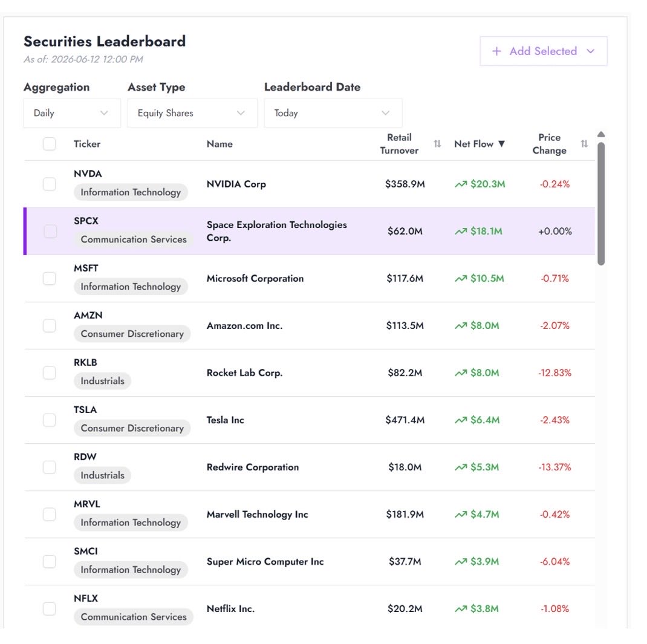Click the Price Change column header

point(549,144)
